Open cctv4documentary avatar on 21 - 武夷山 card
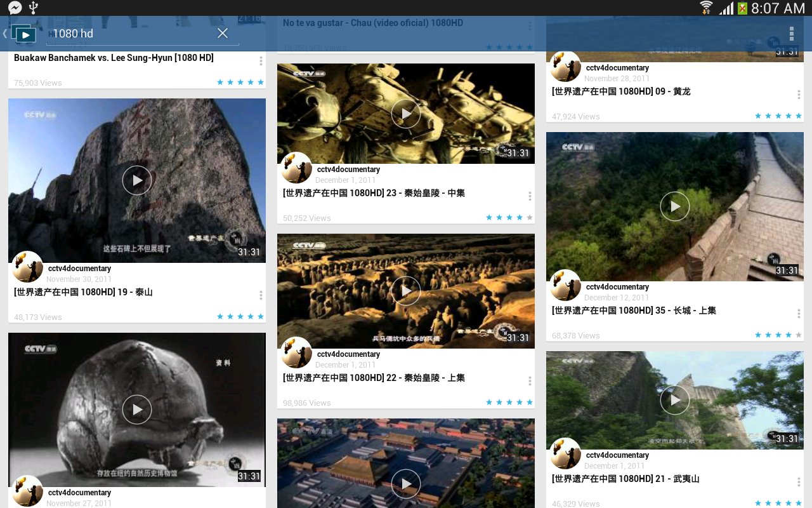The width and height of the screenshot is (812, 508). [x=565, y=453]
